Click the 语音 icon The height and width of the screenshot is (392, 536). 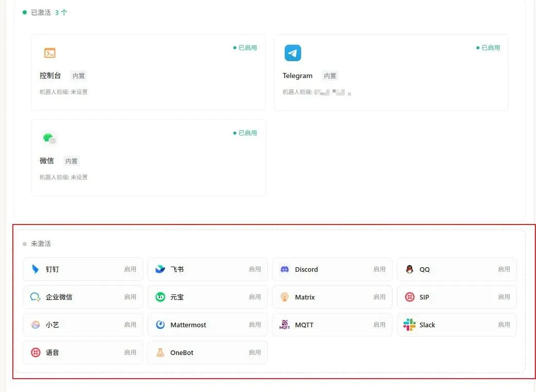tap(35, 352)
